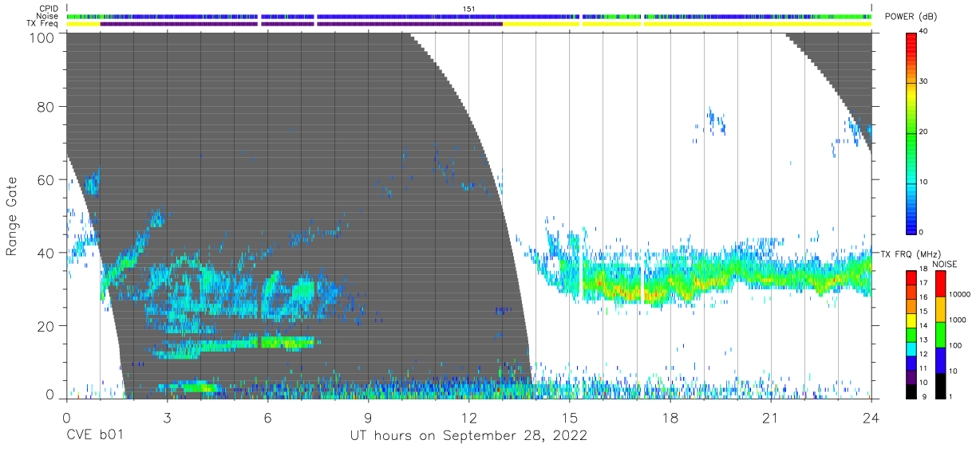
Task: Select the cyan 12–13 MHz TX FRQ segment
Action: click(x=911, y=348)
